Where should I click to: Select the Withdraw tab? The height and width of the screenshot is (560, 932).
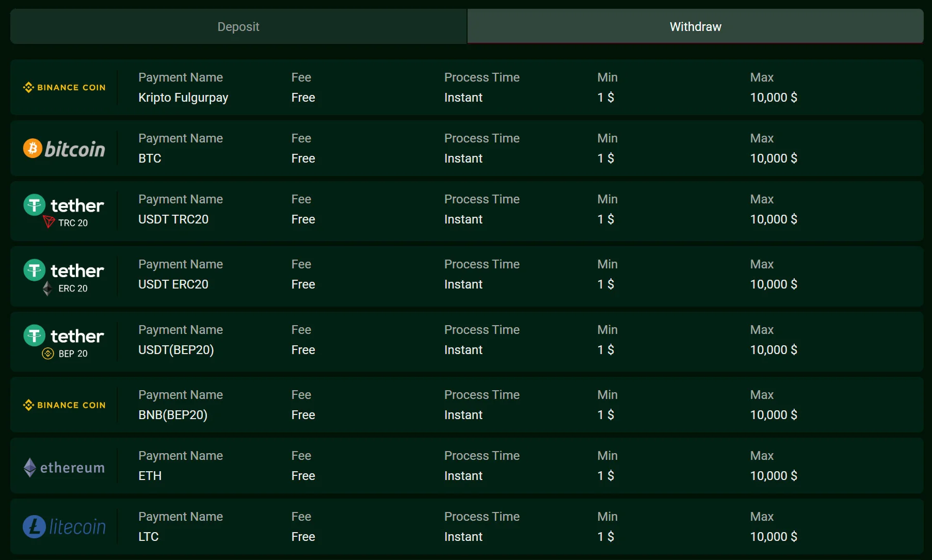(x=695, y=26)
